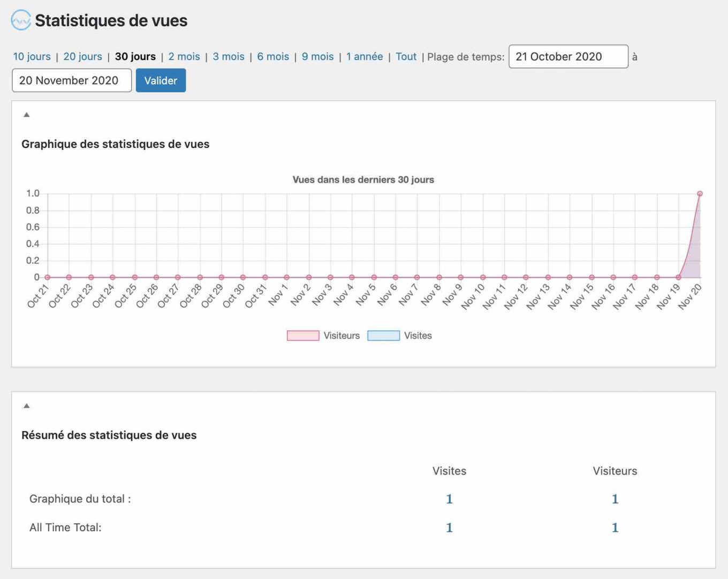The image size is (728, 579).
Task: Open All Time Total Visiteurs value
Action: 615,528
